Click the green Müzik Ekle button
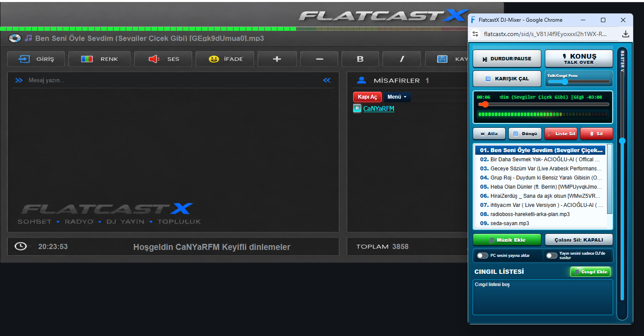The height and width of the screenshot is (336, 644). coord(507,240)
